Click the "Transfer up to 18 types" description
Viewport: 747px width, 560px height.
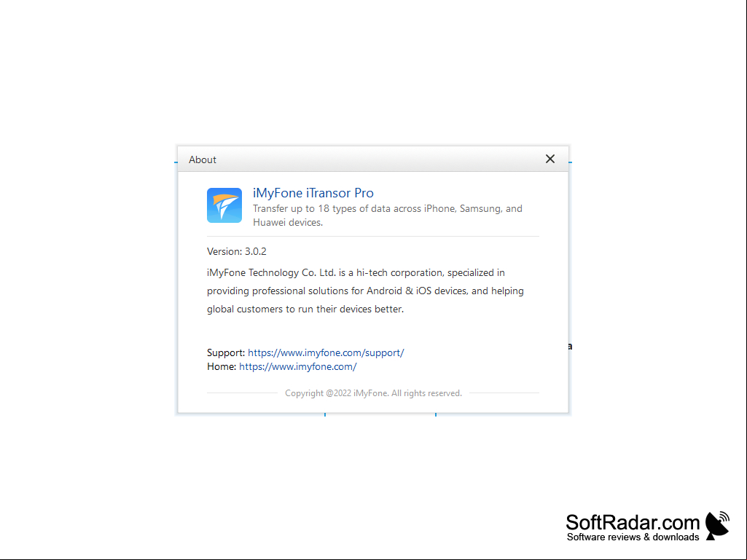point(387,216)
